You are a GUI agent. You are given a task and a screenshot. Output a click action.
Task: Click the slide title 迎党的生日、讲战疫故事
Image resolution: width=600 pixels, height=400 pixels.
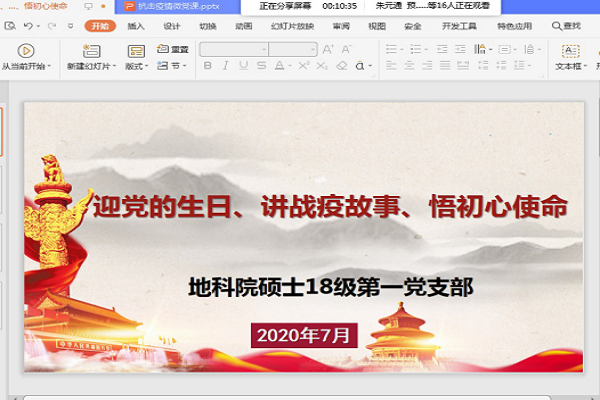(330, 206)
